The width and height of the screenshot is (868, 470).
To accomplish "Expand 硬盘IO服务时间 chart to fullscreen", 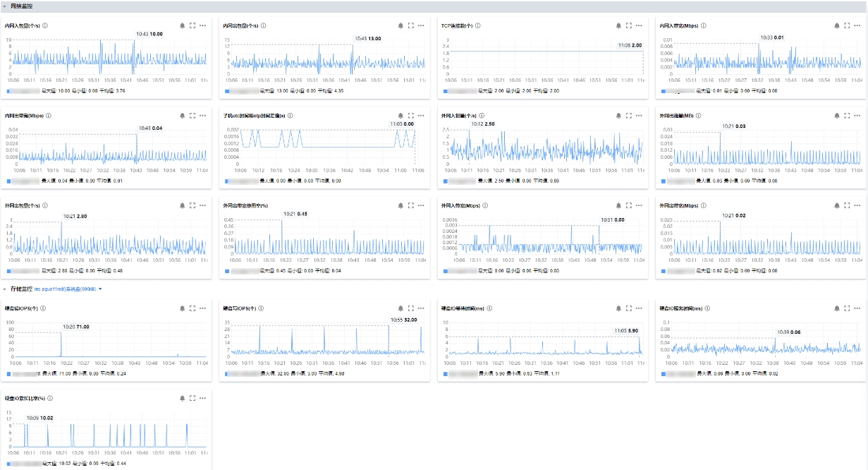I will click(848, 308).
